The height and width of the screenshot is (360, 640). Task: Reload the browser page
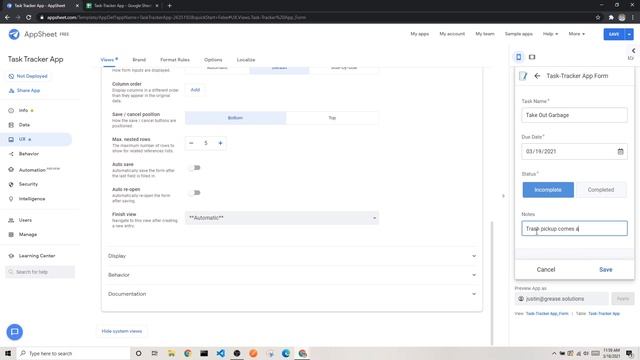tap(28, 17)
